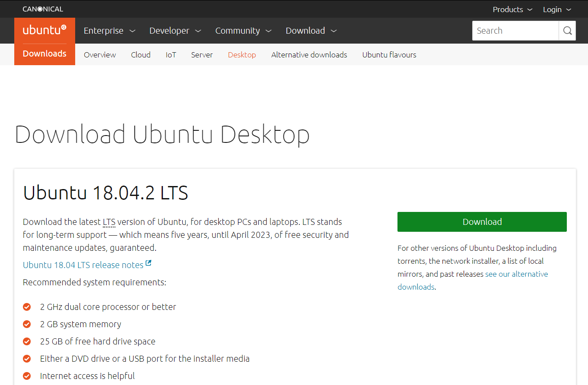Viewport: 588px width, 385px height.
Task: Open the Ubuntu 18.04 LTS release notes
Action: (x=83, y=265)
